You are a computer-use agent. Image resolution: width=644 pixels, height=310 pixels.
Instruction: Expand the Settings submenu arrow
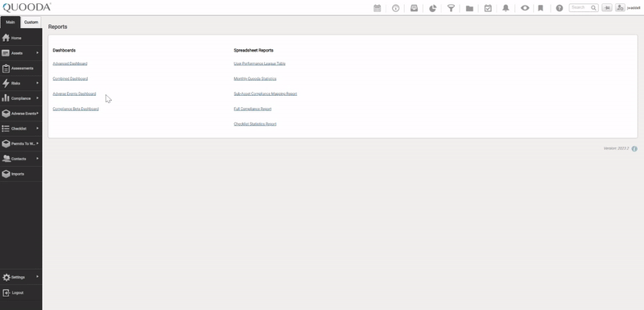click(37, 277)
